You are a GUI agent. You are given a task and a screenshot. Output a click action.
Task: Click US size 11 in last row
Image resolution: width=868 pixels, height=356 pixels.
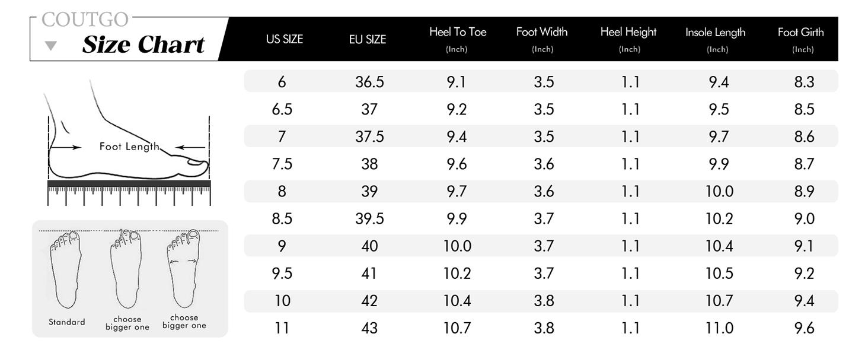(282, 328)
